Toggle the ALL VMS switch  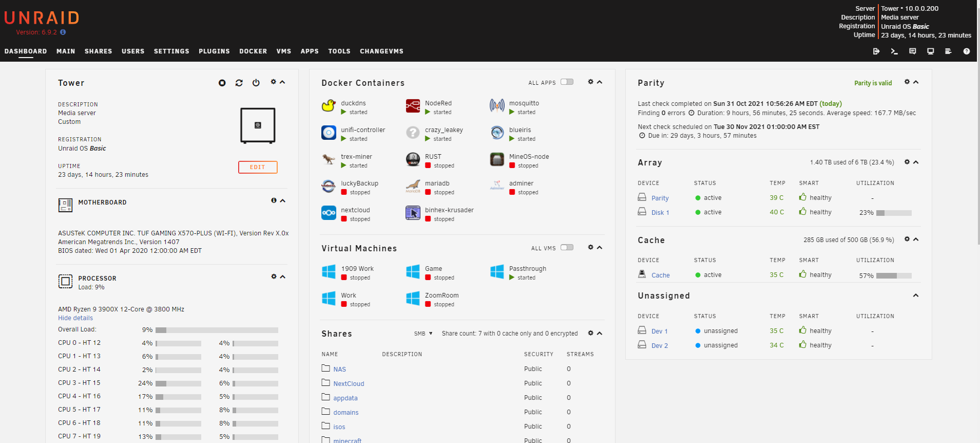(567, 248)
